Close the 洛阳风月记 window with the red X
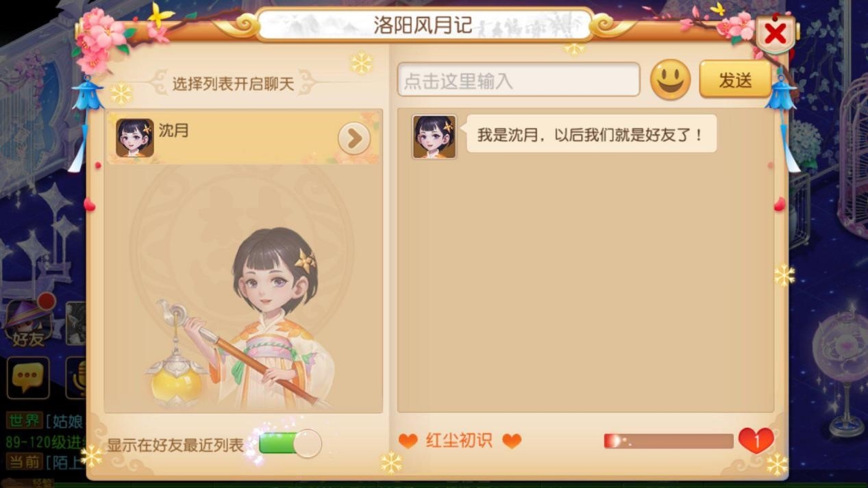 click(x=776, y=33)
